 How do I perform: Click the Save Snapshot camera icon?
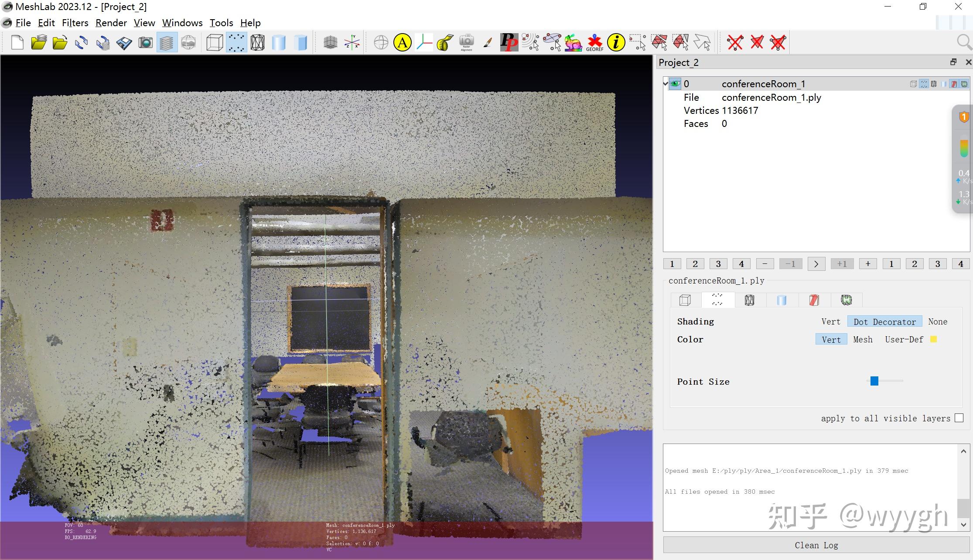[x=145, y=43]
